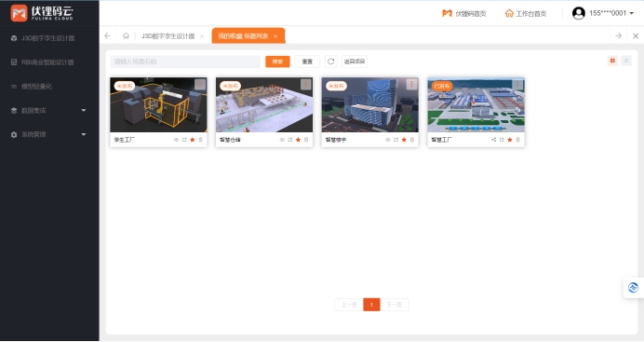Expand the 数据集成 sidebar menu
This screenshot has height=342, width=644.
[49, 110]
